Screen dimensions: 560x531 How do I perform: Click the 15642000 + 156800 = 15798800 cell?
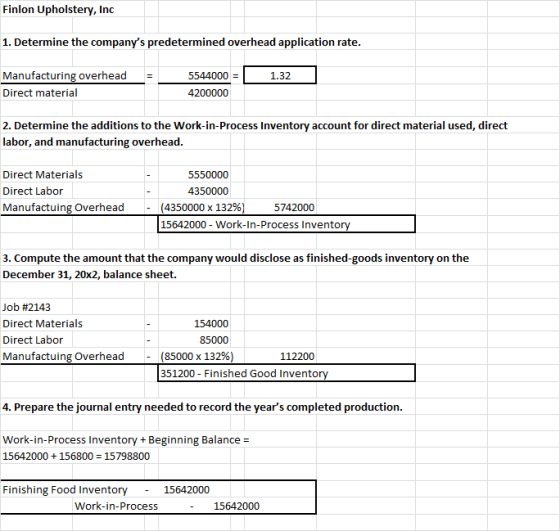[76, 456]
